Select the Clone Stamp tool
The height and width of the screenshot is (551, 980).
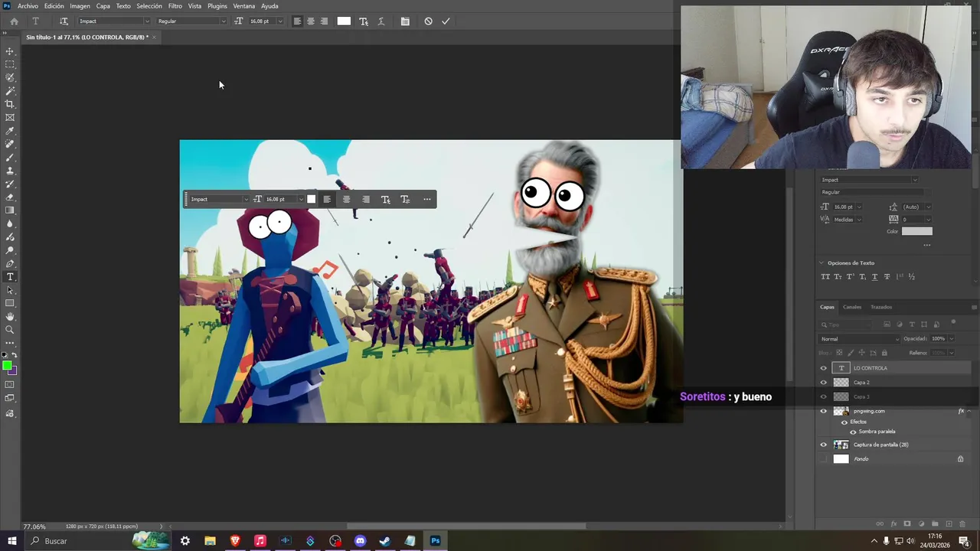(x=10, y=171)
